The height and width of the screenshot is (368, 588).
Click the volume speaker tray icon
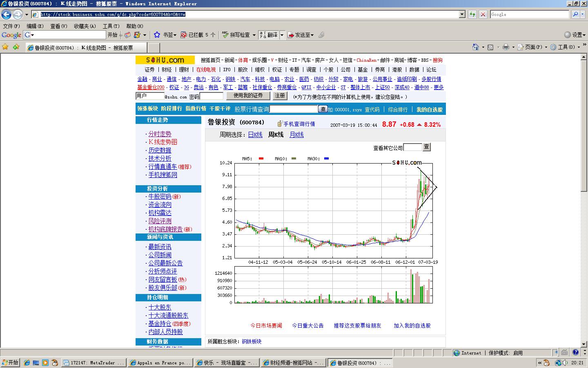(565, 363)
